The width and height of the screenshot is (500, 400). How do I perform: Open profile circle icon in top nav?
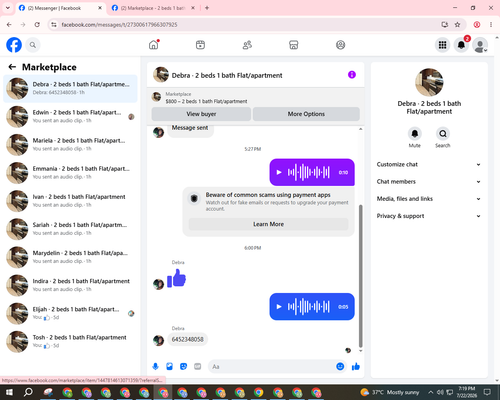pos(340,45)
